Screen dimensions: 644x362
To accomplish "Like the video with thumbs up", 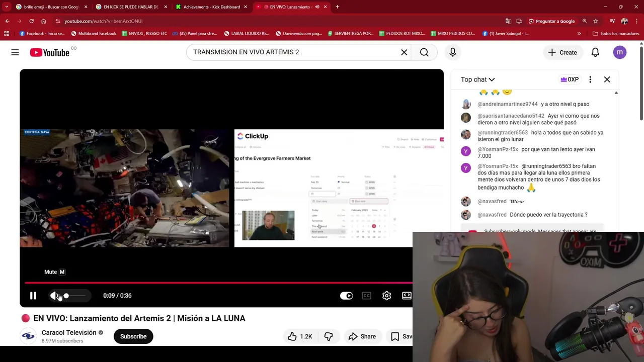I will point(300,336).
